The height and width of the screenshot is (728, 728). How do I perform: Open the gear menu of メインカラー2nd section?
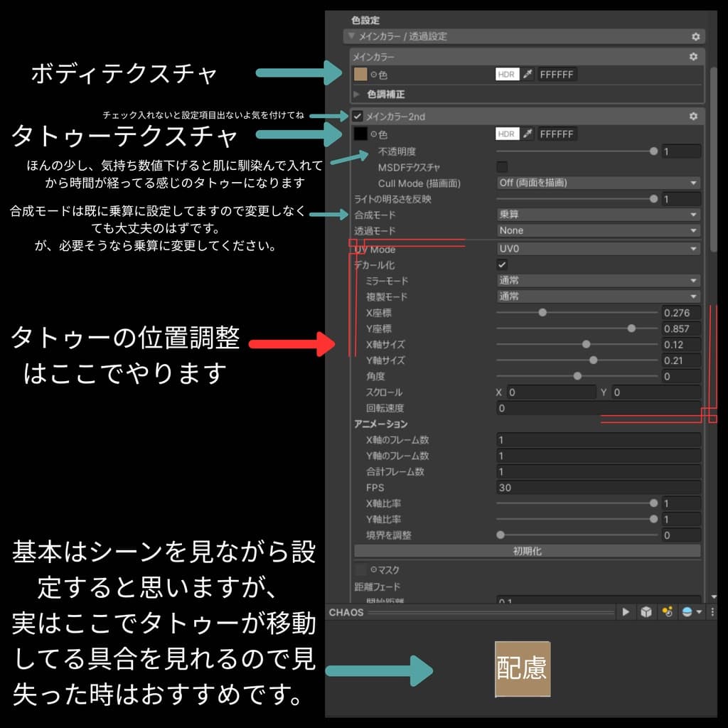pyautogui.click(x=693, y=116)
